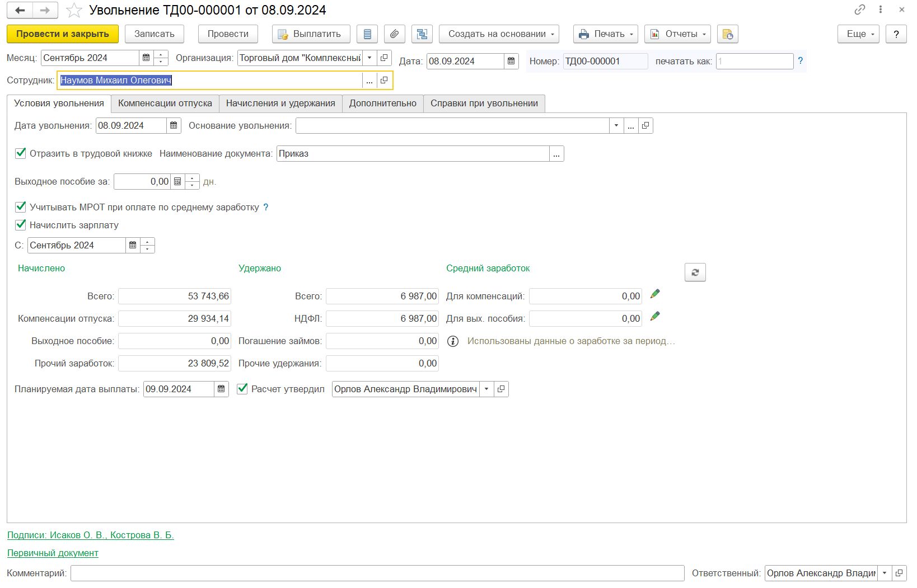Expand the 'Печать' dropdown button

[x=606, y=34]
